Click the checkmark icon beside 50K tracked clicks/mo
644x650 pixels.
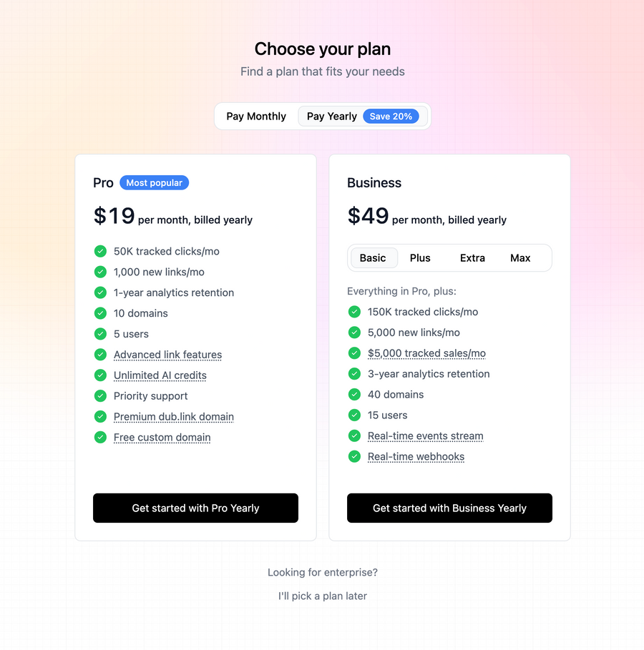100,251
